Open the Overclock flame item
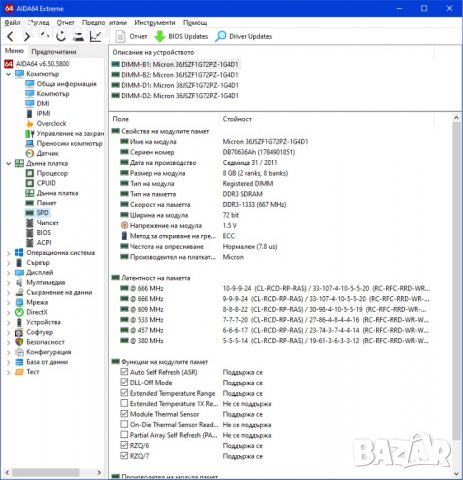463x480 pixels. [x=46, y=124]
